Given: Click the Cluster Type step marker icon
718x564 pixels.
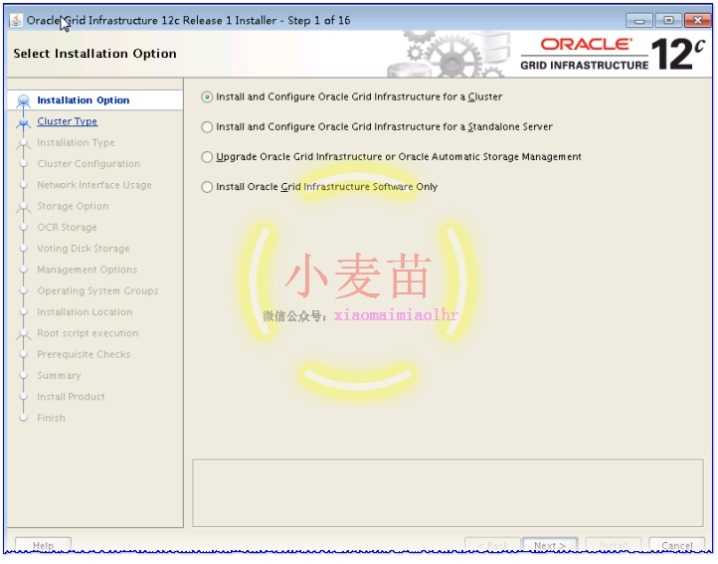Looking at the screenshot, I should (x=23, y=123).
